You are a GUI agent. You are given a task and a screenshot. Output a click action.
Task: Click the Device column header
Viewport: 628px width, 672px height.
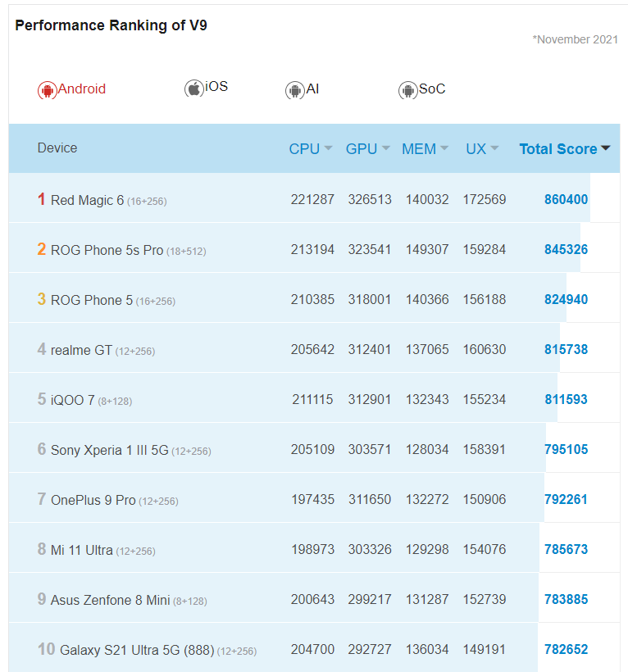pyautogui.click(x=57, y=148)
